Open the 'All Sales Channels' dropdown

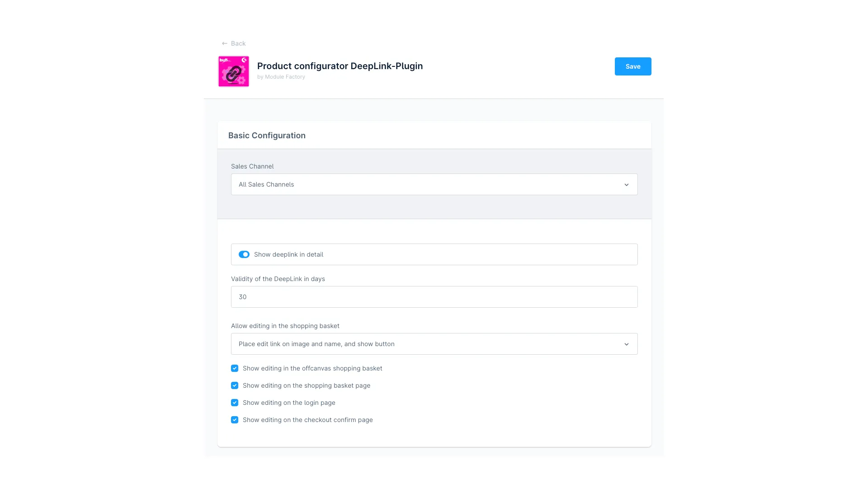[434, 184]
